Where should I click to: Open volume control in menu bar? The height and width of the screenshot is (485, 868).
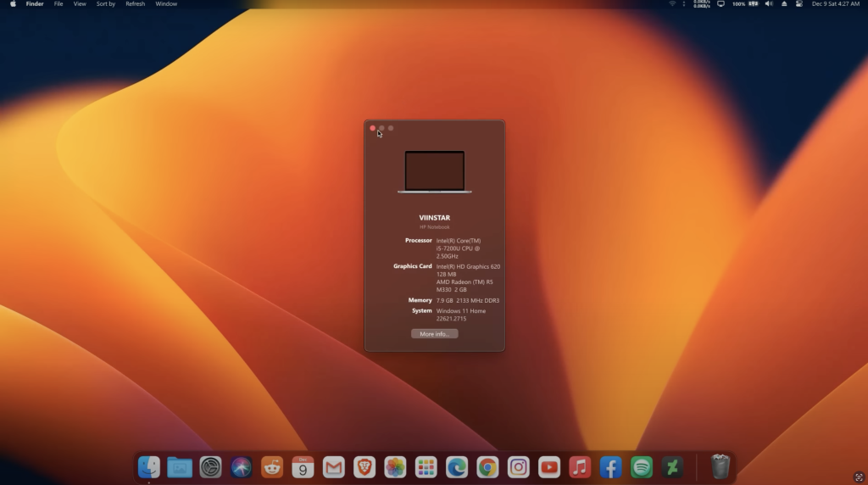[768, 4]
